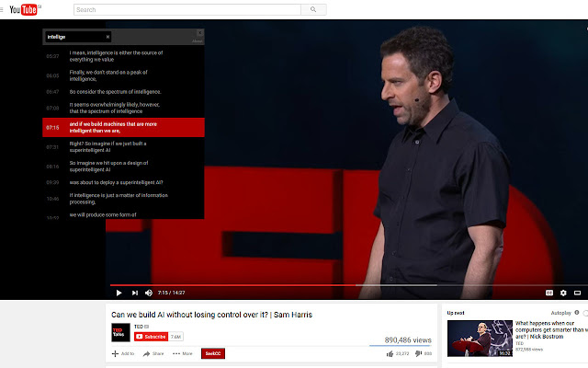
Task: Skip to the next video
Action: pos(135,293)
